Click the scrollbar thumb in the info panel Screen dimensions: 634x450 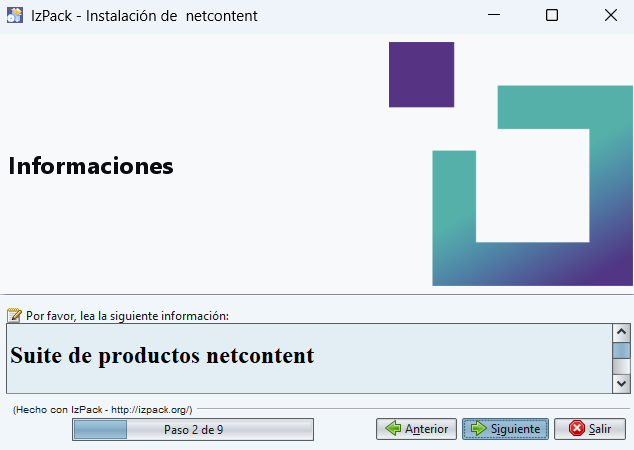coord(621,351)
